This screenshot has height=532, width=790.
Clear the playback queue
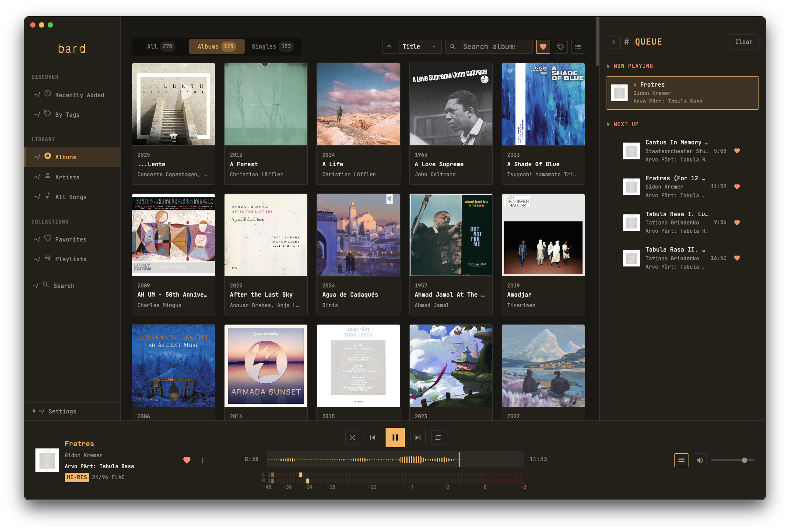pos(744,42)
